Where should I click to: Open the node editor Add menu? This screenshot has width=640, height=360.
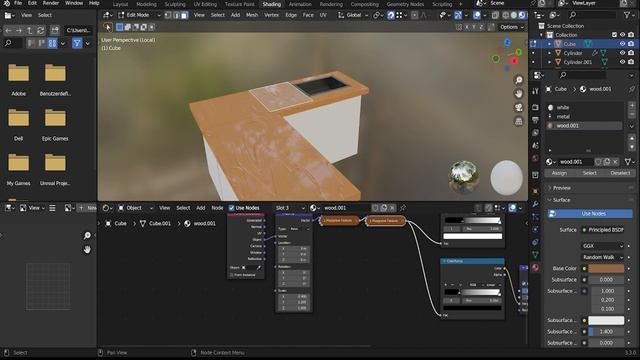tap(200, 208)
